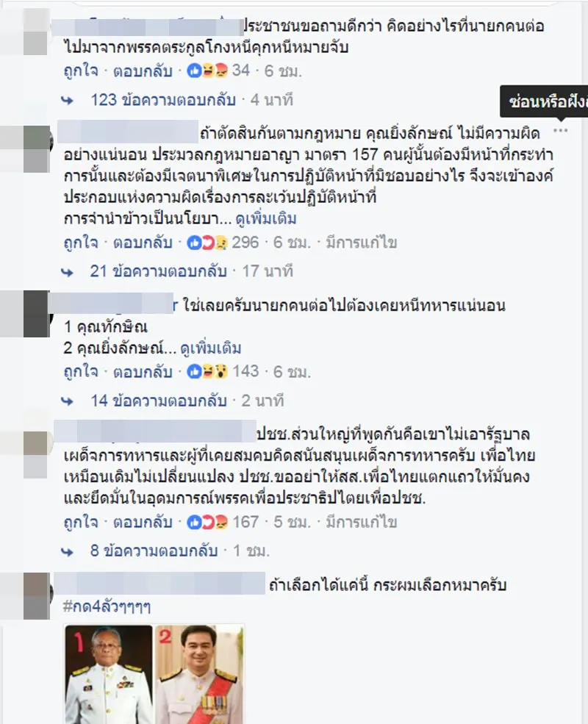Open reaction icons beside the 167 count
The height and width of the screenshot is (724, 588).
pos(208,522)
